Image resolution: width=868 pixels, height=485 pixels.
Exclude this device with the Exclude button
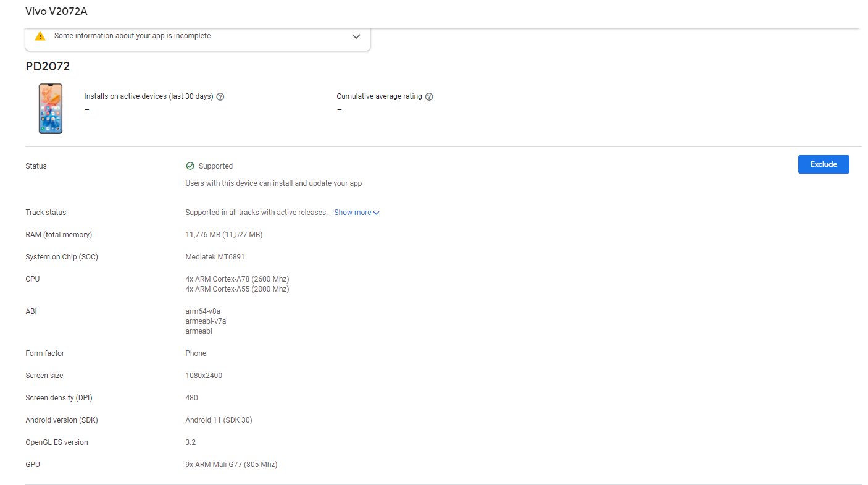click(824, 164)
